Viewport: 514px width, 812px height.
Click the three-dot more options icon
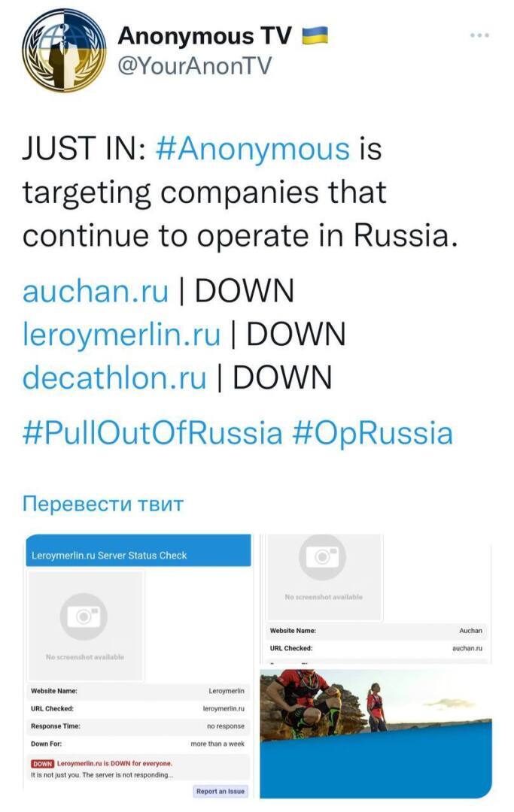pyautogui.click(x=479, y=35)
